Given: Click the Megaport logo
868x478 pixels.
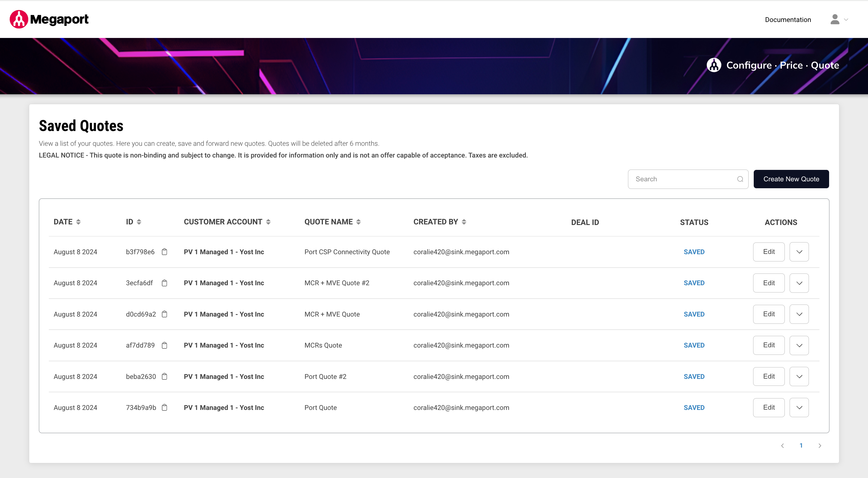Looking at the screenshot, I should point(49,19).
